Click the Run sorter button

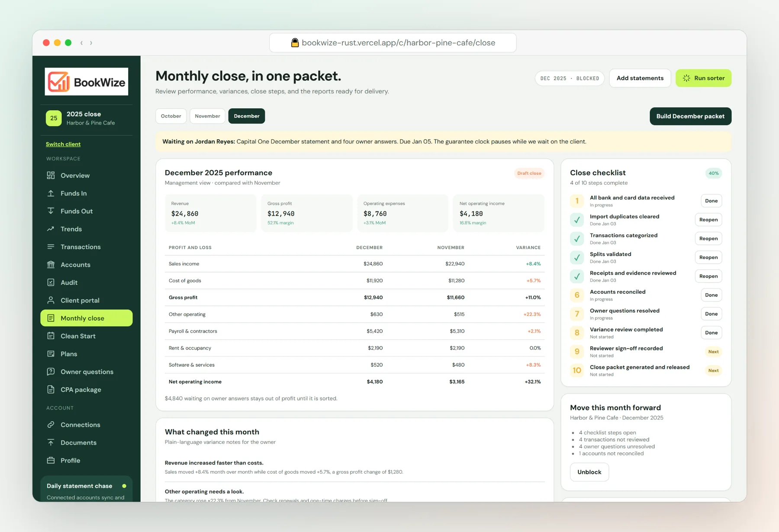point(703,78)
